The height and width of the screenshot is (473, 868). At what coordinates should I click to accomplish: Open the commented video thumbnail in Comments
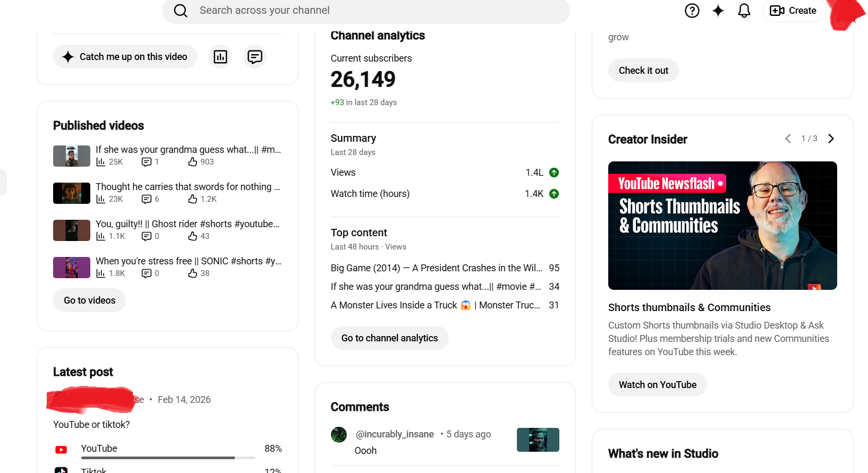[x=538, y=440]
